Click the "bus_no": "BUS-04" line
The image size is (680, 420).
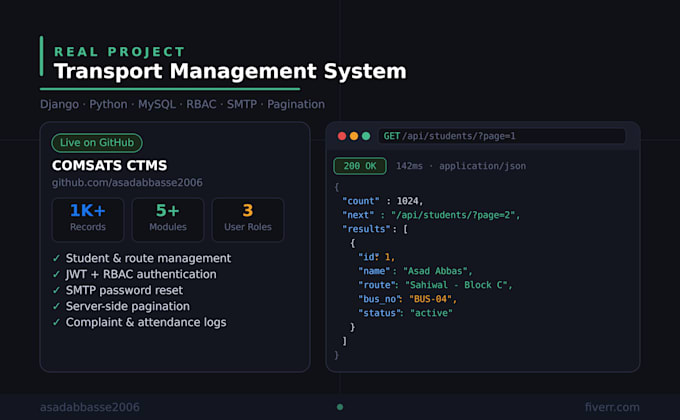[407, 299]
